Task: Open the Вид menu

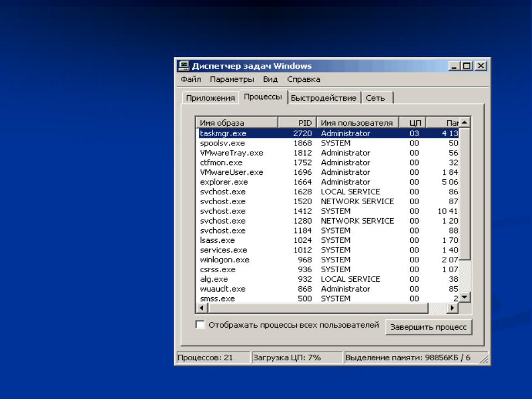Action: [x=270, y=79]
